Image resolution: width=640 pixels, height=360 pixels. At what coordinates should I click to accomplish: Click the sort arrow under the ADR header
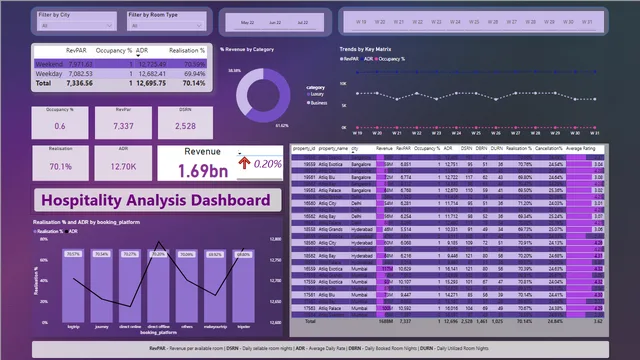point(138,56)
